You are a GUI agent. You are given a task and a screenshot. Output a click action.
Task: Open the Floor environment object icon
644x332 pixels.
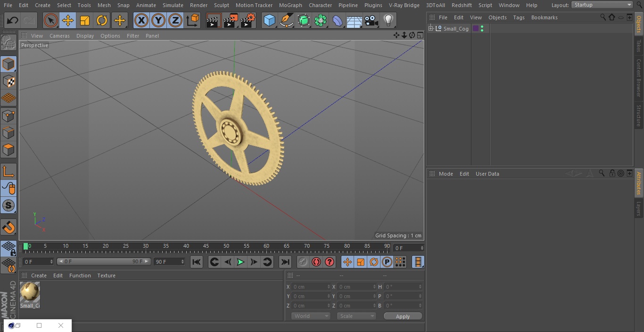[x=354, y=20]
